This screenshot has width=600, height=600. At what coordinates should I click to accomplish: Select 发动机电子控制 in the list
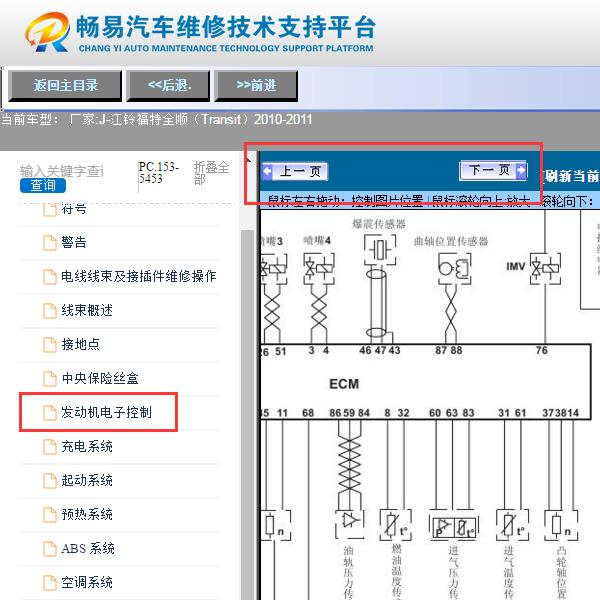click(x=106, y=412)
